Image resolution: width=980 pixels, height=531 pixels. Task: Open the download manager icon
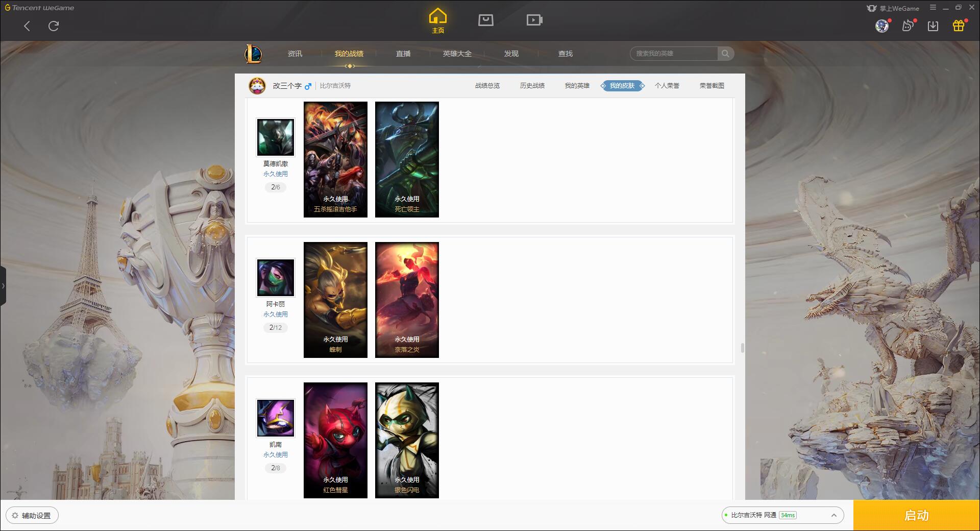pos(933,26)
